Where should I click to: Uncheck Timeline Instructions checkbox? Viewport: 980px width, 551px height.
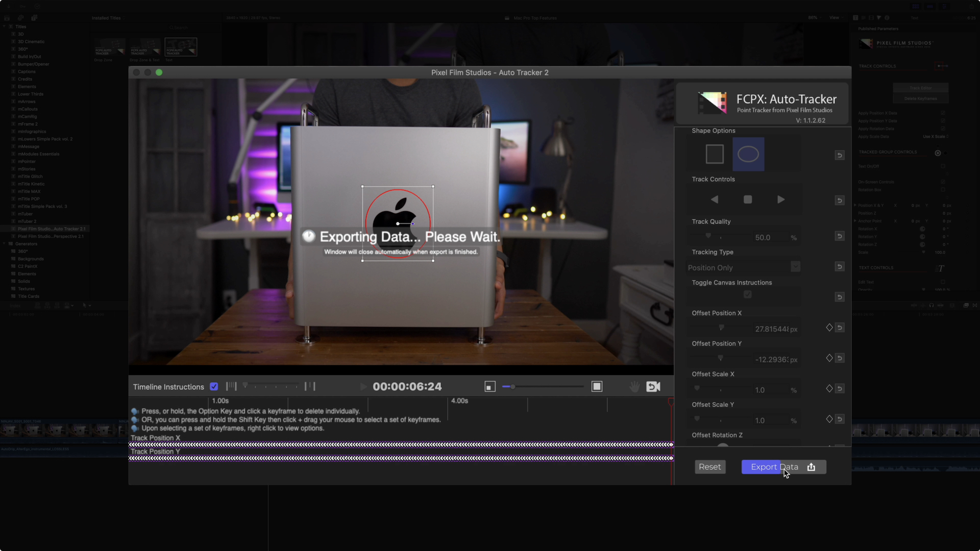click(x=214, y=387)
